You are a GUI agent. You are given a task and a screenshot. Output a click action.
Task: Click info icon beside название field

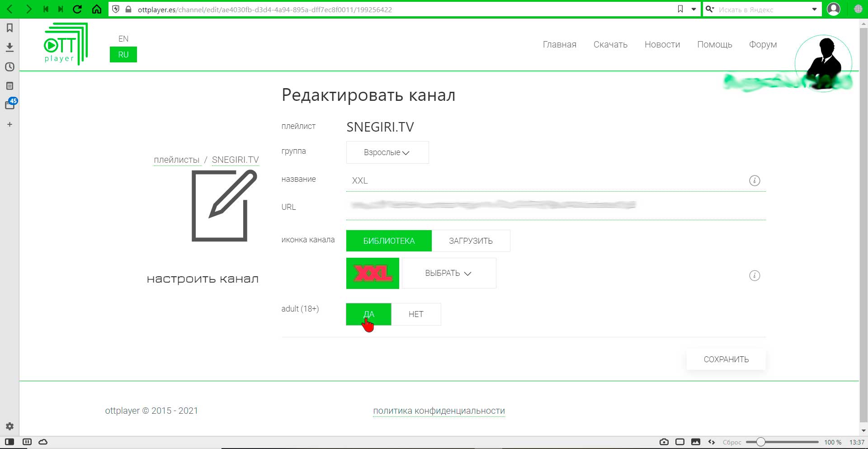[x=755, y=180]
